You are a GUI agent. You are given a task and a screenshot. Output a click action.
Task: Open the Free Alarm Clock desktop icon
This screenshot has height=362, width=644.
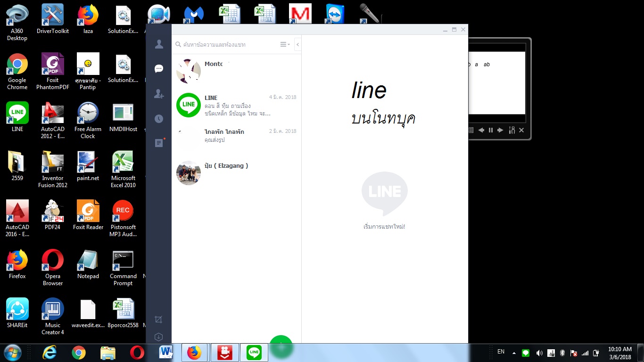click(88, 121)
